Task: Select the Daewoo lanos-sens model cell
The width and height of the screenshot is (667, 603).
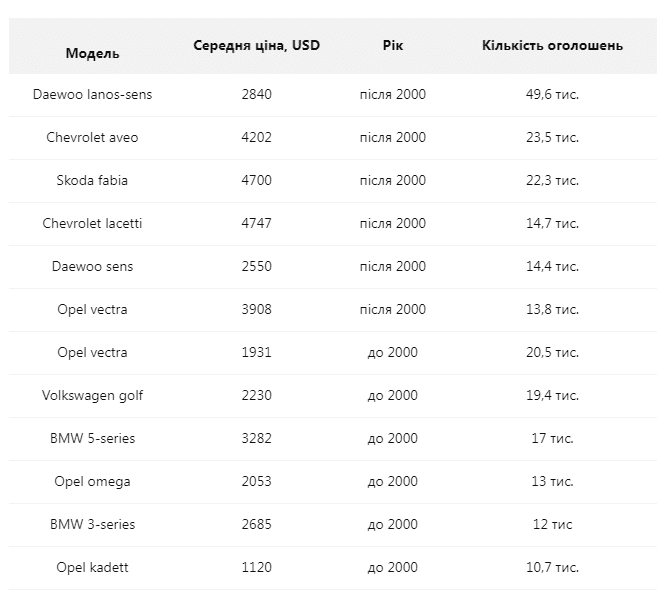Action: tap(92, 94)
